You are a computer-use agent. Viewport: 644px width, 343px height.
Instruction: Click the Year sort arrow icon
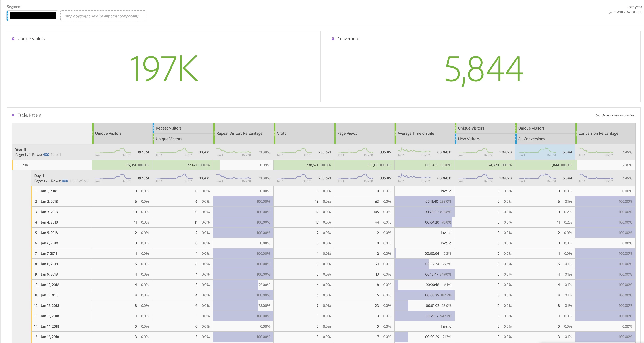pyautogui.click(x=25, y=150)
